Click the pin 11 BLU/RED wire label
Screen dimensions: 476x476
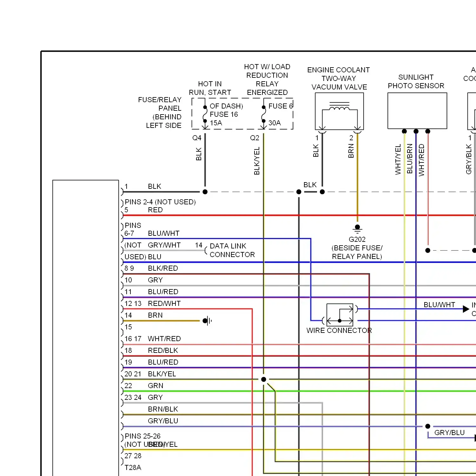[163, 292]
